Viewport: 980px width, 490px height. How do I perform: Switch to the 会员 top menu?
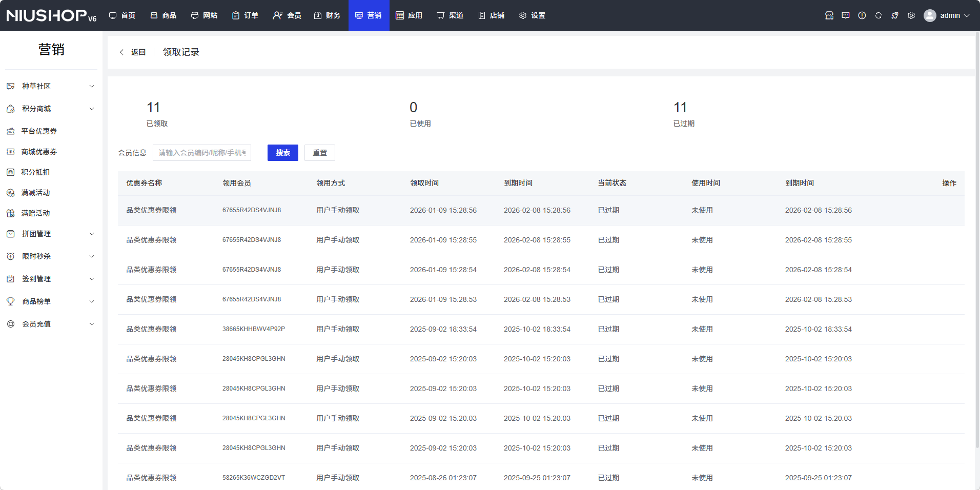(x=287, y=15)
